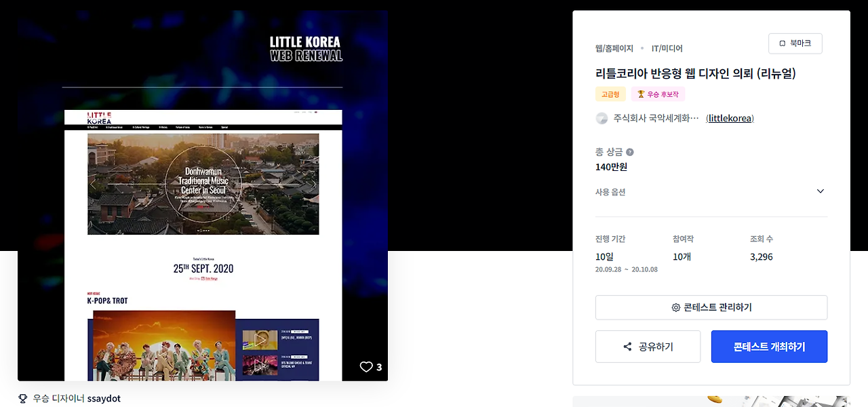Click the gear icon in 콘테스트 관리하기
Viewport: 868px width, 407px height.
pyautogui.click(x=675, y=307)
